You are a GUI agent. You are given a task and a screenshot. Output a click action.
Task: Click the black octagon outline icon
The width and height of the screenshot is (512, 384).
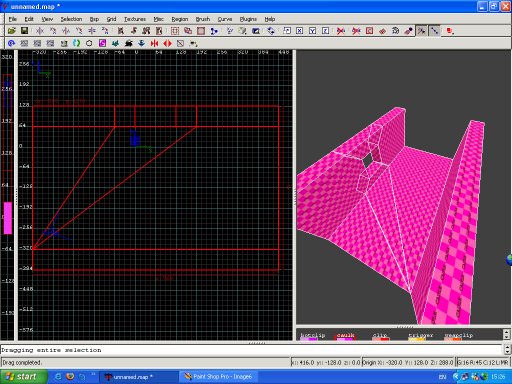pos(89,43)
